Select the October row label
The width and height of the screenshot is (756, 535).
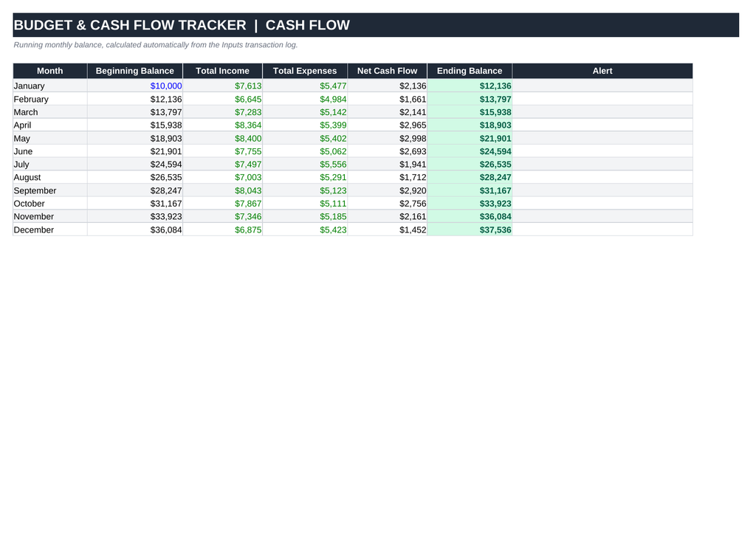click(50, 204)
